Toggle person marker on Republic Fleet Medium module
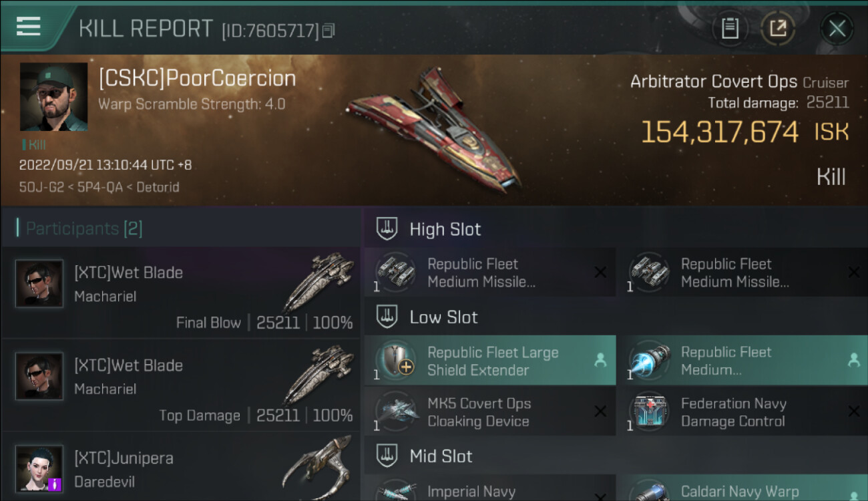 click(x=853, y=361)
